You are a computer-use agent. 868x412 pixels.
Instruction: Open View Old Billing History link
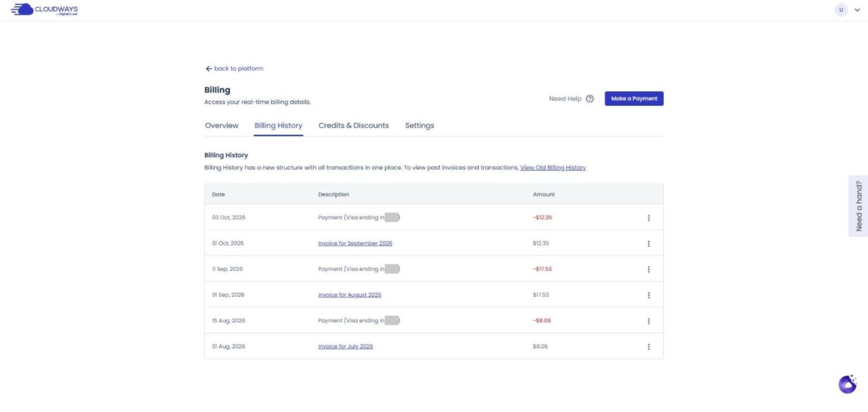coord(553,167)
